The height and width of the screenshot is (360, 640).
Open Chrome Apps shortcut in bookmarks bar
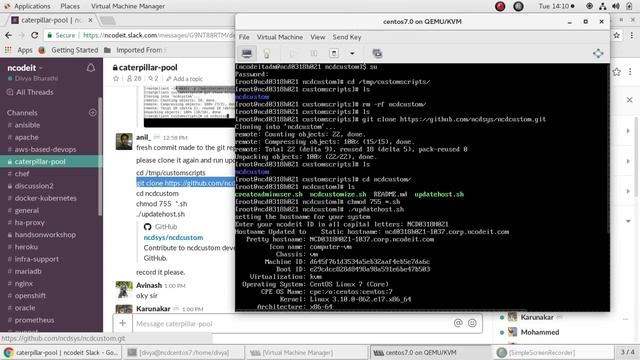pyautogui.click(x=18, y=50)
